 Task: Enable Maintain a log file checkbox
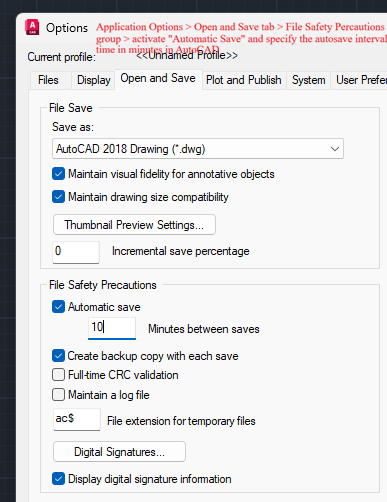coord(58,395)
